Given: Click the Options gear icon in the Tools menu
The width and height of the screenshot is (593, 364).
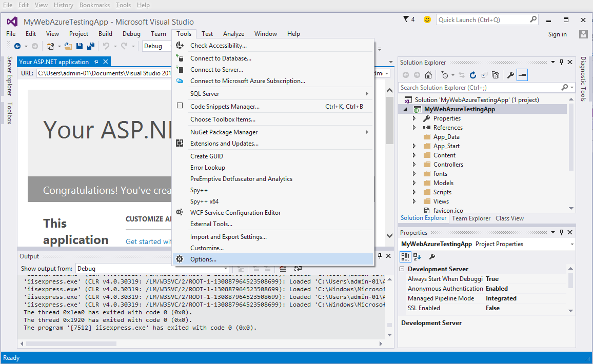Looking at the screenshot, I should click(180, 259).
